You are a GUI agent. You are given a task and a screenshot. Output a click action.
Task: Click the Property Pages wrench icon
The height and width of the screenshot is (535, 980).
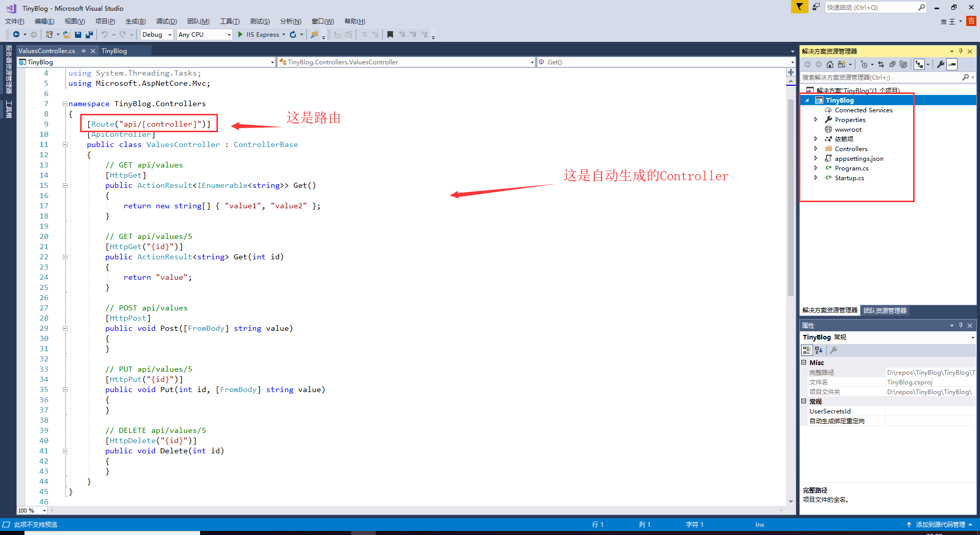point(834,350)
